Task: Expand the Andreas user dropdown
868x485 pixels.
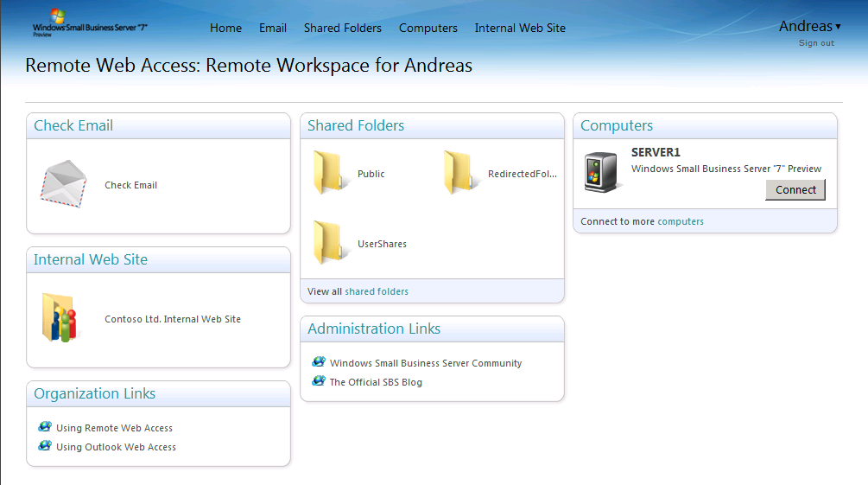Action: pyautogui.click(x=809, y=26)
